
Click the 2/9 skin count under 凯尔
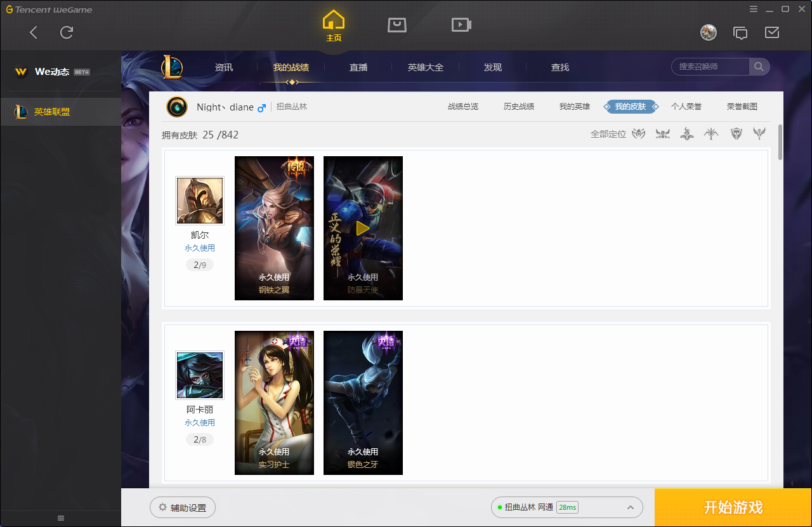pyautogui.click(x=200, y=265)
